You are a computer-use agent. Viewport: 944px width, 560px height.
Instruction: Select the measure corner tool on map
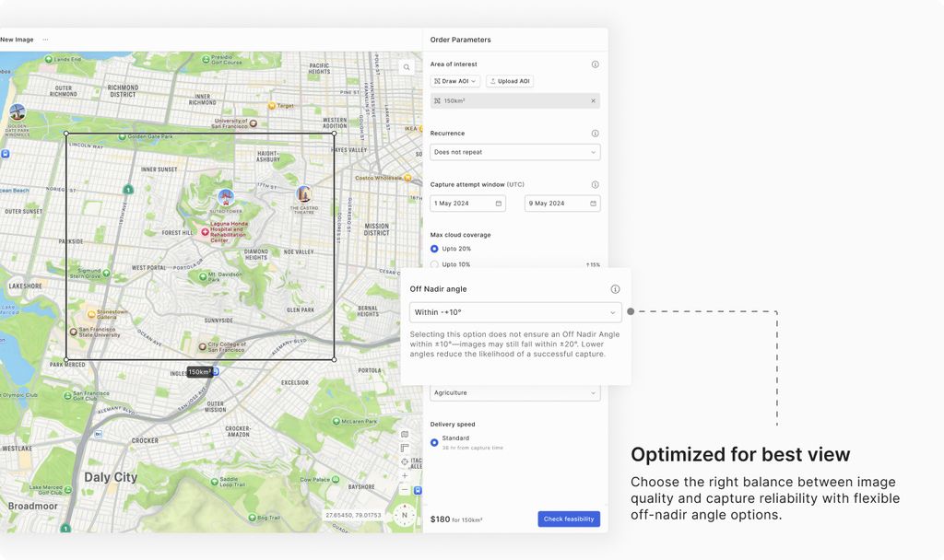coord(405,449)
